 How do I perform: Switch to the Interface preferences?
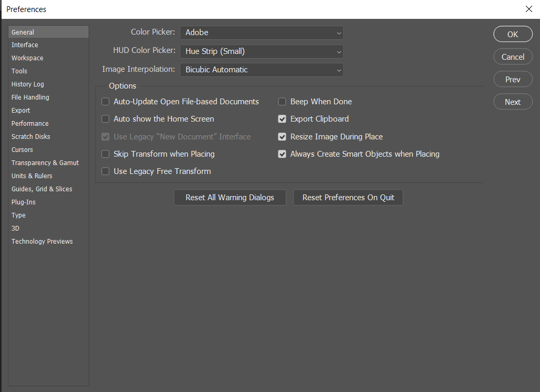coord(25,45)
